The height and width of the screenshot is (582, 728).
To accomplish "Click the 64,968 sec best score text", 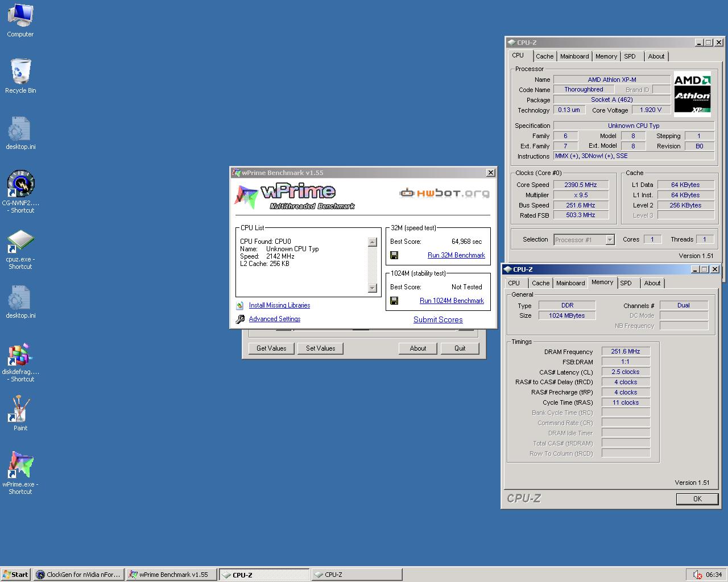I will pyautogui.click(x=466, y=242).
